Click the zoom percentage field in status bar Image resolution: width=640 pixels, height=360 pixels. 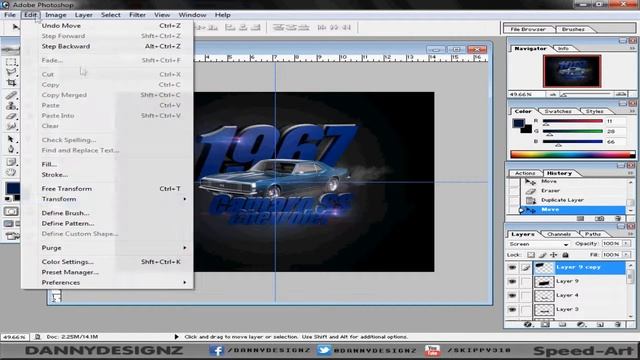point(14,337)
